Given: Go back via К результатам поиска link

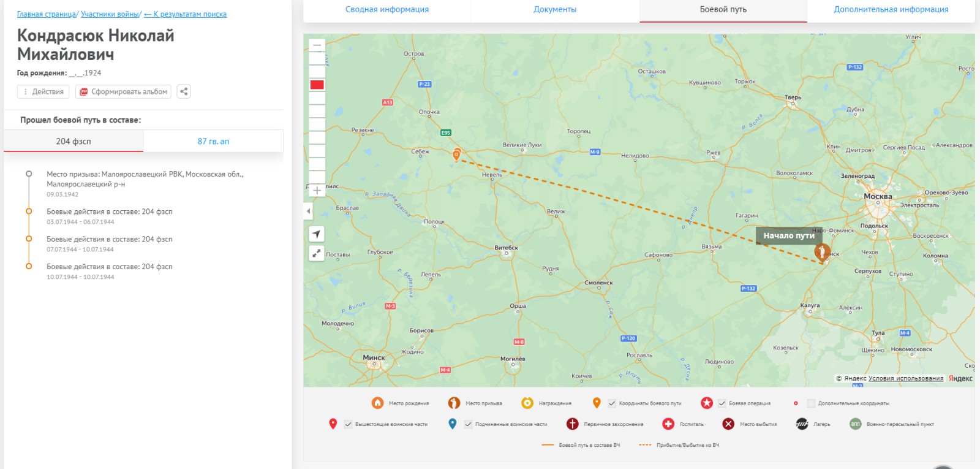Looking at the screenshot, I should [x=185, y=14].
